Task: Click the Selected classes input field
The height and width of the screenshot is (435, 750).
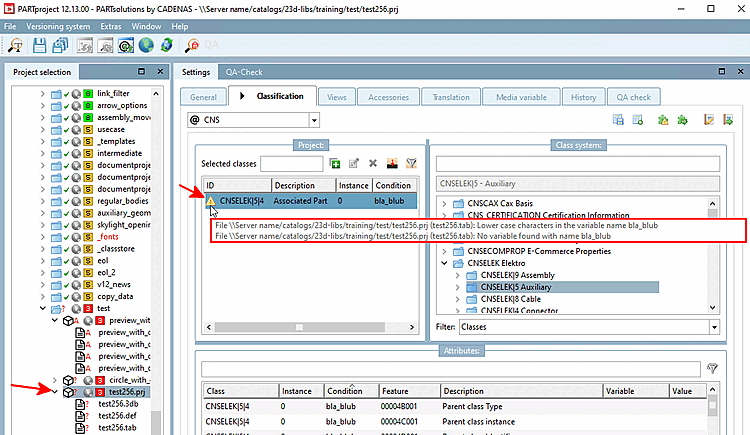Action: click(x=291, y=164)
